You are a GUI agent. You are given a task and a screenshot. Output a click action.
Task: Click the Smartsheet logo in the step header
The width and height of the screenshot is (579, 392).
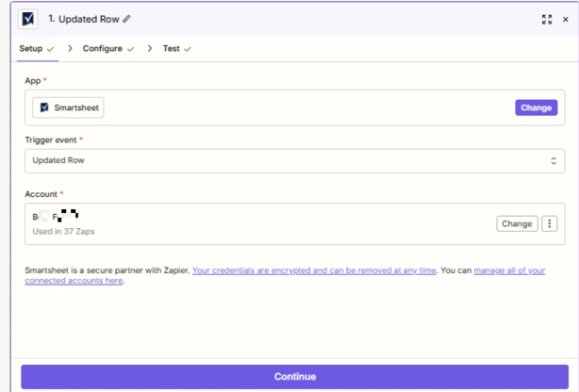[x=27, y=19]
